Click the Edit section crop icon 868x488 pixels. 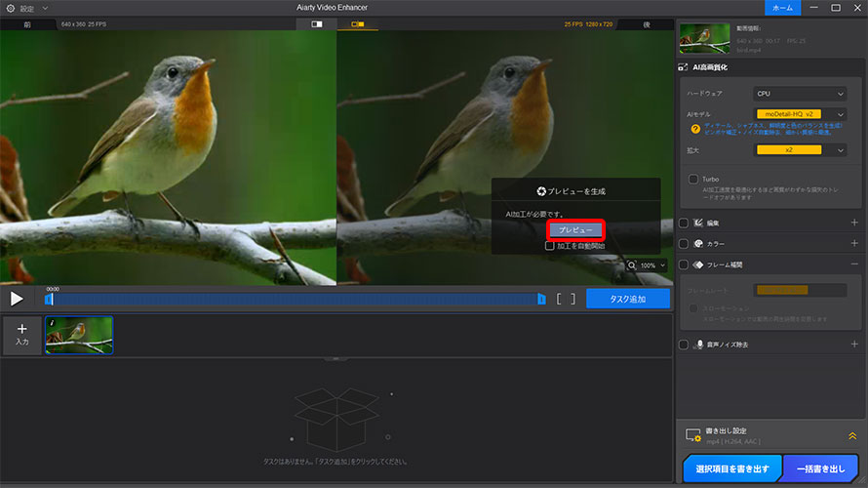coord(698,223)
